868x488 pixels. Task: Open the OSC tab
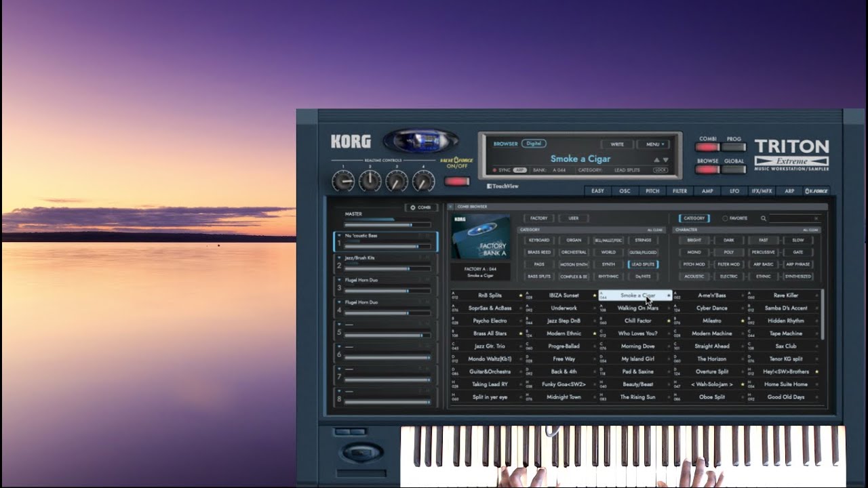[x=625, y=191]
